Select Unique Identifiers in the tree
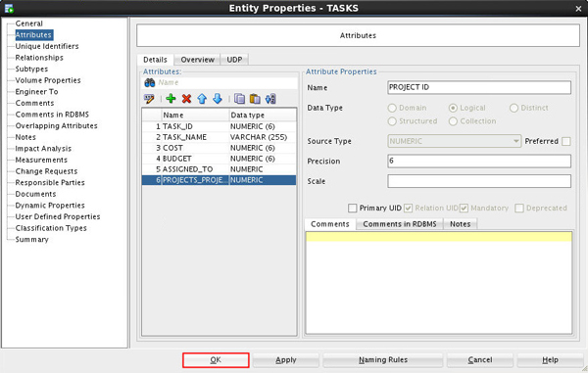The image size is (588, 373). point(47,46)
